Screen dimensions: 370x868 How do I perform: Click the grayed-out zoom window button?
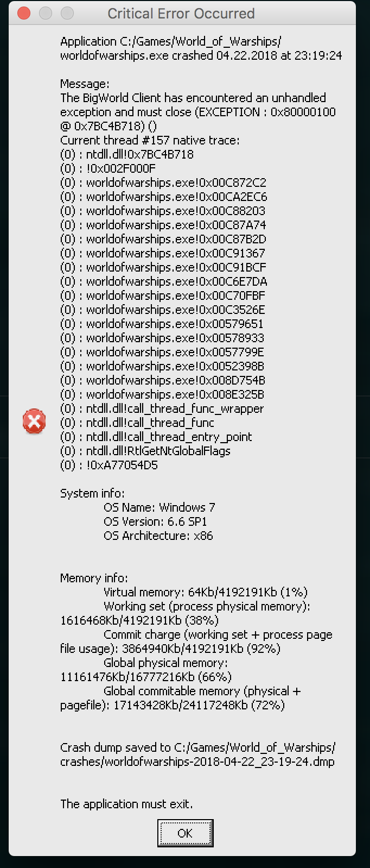pyautogui.click(x=67, y=13)
